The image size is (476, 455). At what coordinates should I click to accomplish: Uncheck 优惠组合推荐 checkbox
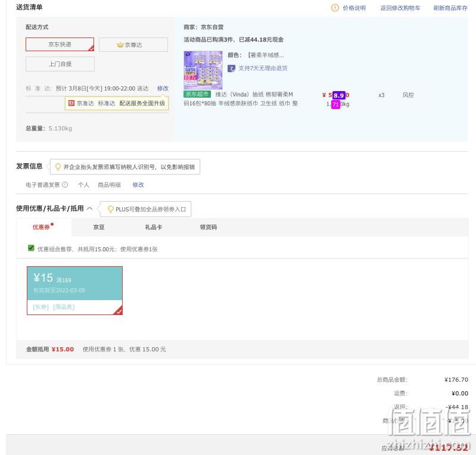click(31, 248)
